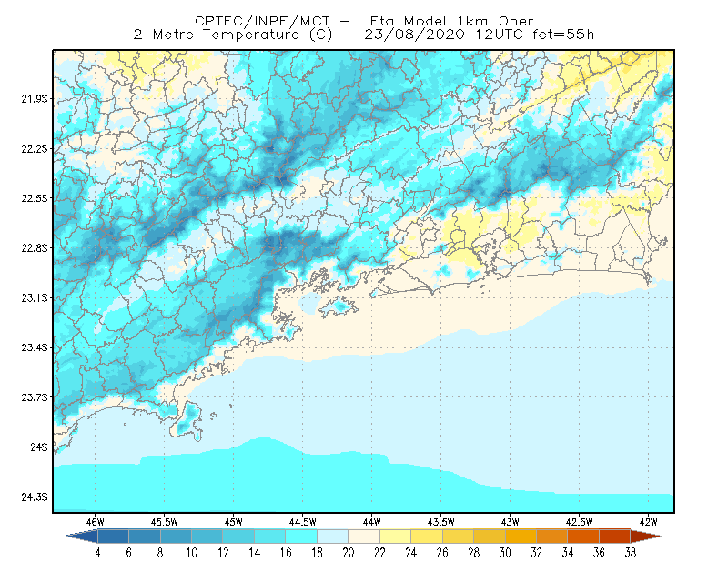Click the colorbar value label 4
Screen dimensions: 728x562
pyautogui.click(x=97, y=553)
